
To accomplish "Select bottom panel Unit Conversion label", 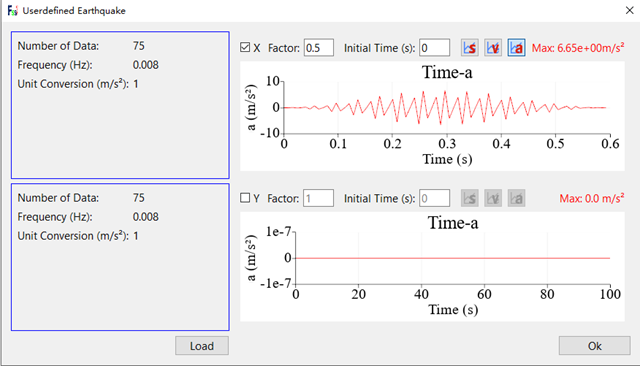I will tap(73, 235).
